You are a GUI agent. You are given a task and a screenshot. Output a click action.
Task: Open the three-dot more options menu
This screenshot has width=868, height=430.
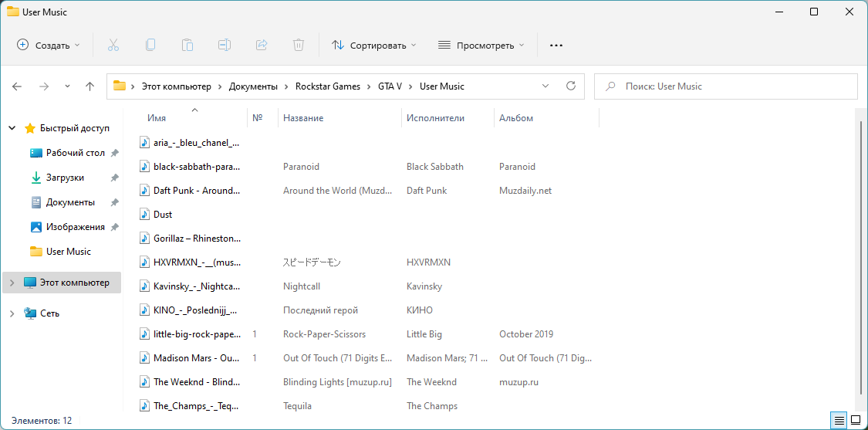[x=556, y=46]
